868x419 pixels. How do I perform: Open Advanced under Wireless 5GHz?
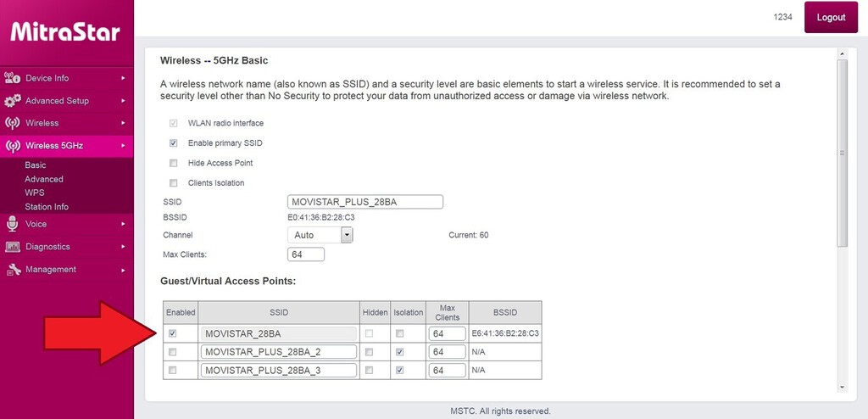44,179
